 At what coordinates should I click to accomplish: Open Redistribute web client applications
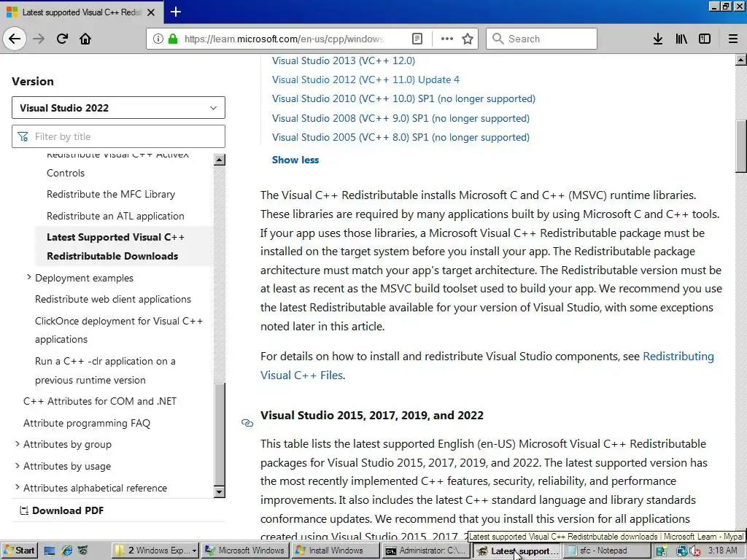tap(113, 300)
